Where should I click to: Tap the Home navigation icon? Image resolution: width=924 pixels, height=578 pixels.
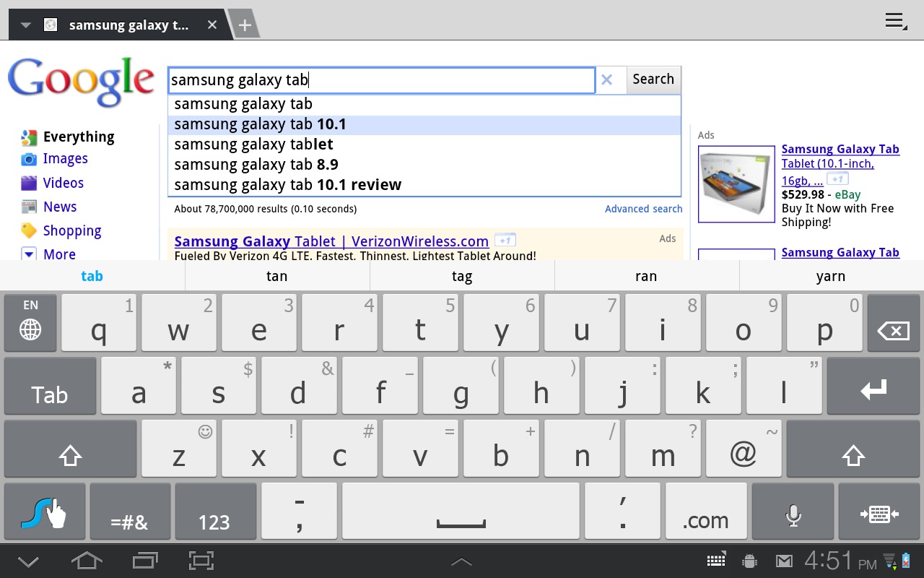pyautogui.click(x=86, y=561)
